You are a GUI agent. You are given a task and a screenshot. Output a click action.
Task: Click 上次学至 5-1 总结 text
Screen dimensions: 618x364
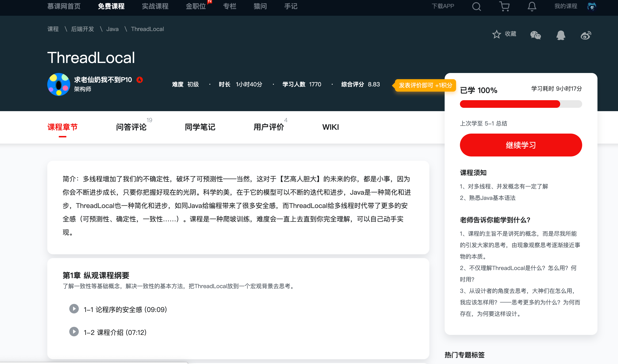[484, 123]
